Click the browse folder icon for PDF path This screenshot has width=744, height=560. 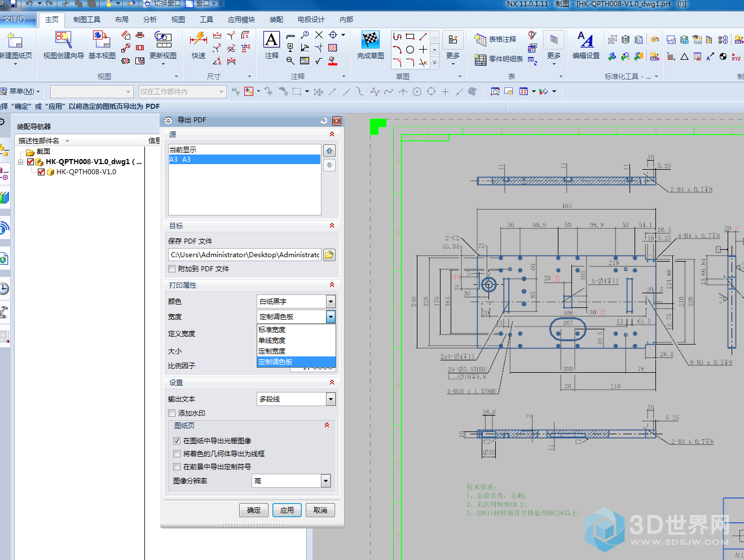click(329, 255)
